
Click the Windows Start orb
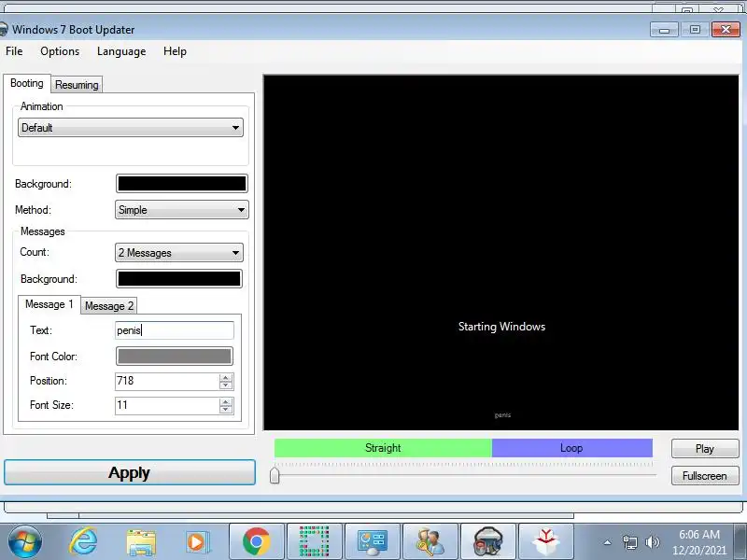click(x=25, y=542)
